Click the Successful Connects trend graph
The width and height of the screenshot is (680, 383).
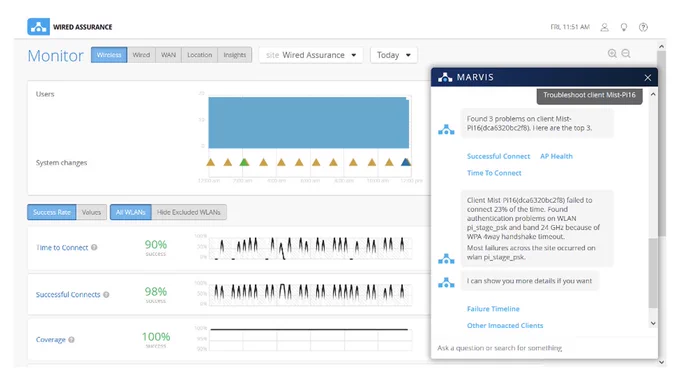[310, 294]
